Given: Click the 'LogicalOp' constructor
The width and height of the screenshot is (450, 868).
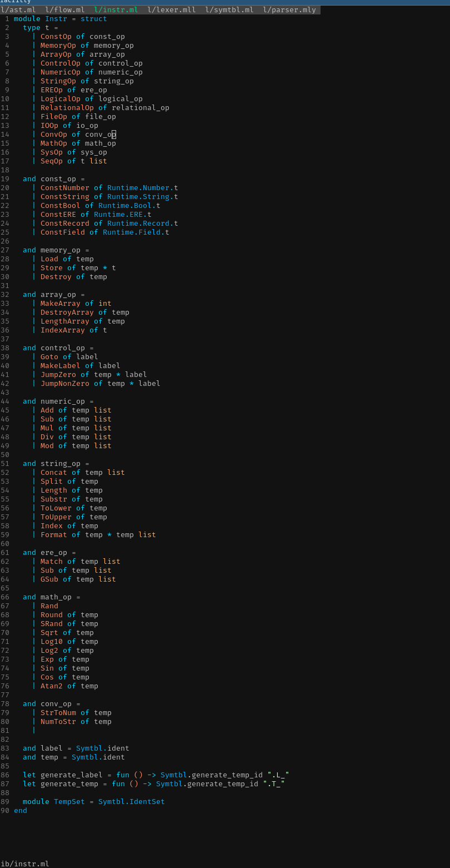Looking at the screenshot, I should tap(61, 99).
